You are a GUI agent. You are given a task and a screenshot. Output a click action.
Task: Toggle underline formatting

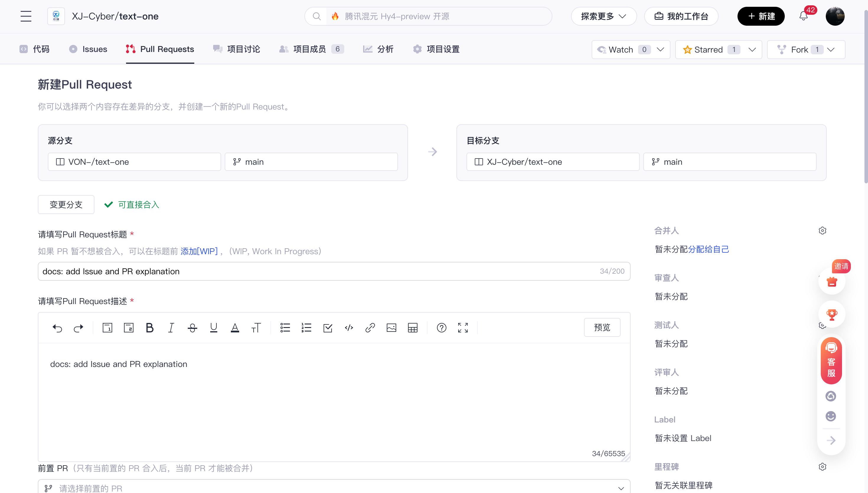pos(214,328)
